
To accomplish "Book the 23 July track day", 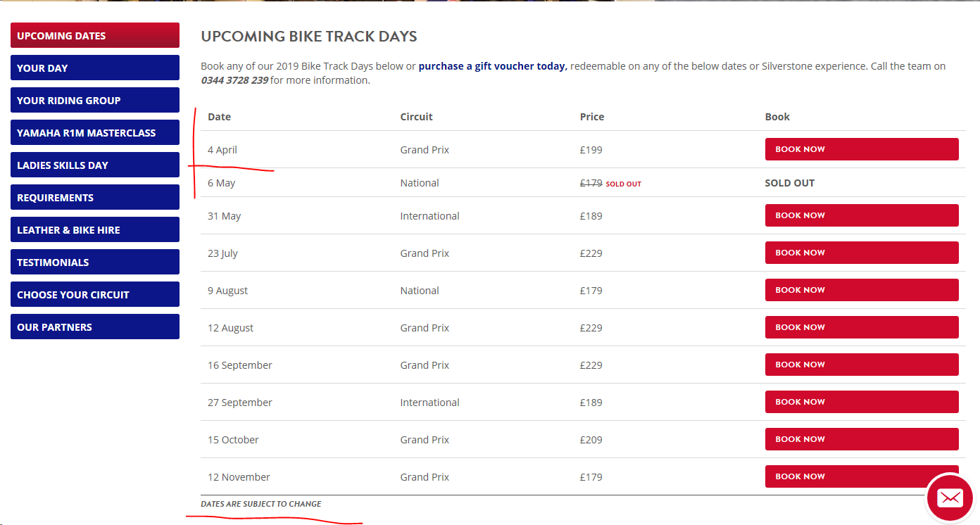I will tap(861, 253).
